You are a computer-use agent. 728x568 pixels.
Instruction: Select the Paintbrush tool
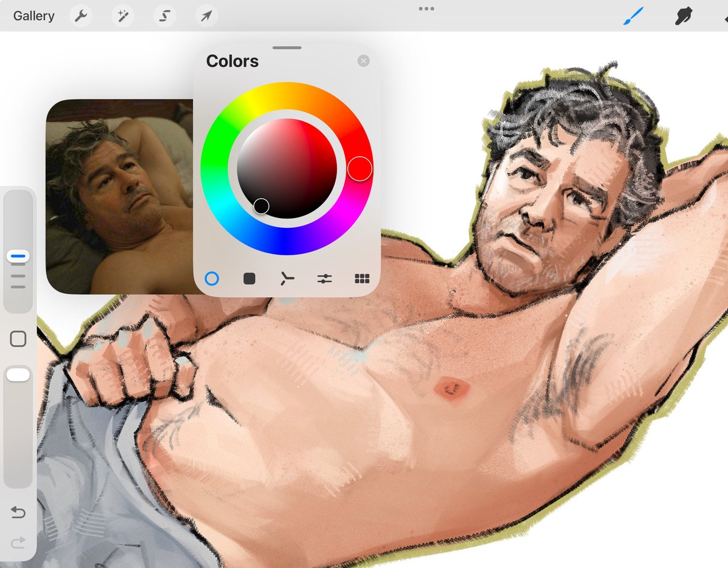click(634, 16)
